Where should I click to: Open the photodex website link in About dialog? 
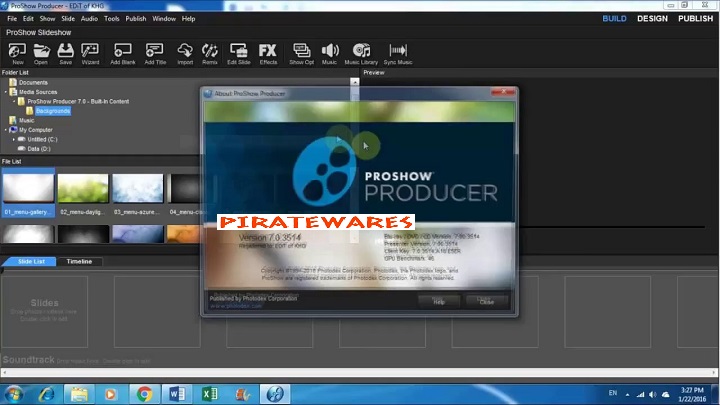[236, 306]
